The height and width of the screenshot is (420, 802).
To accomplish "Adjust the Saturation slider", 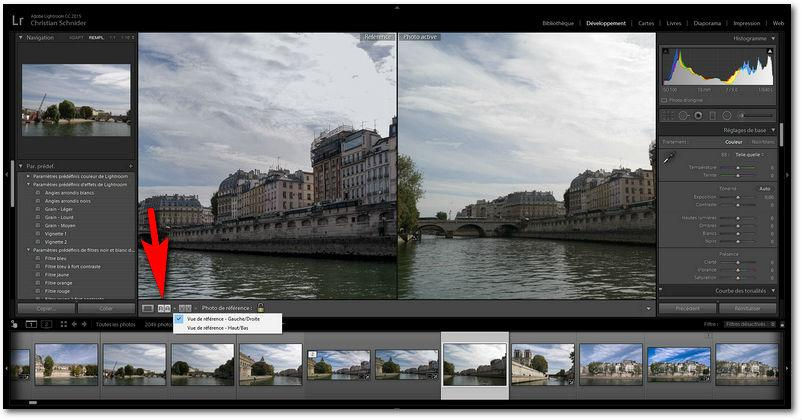I will click(738, 278).
